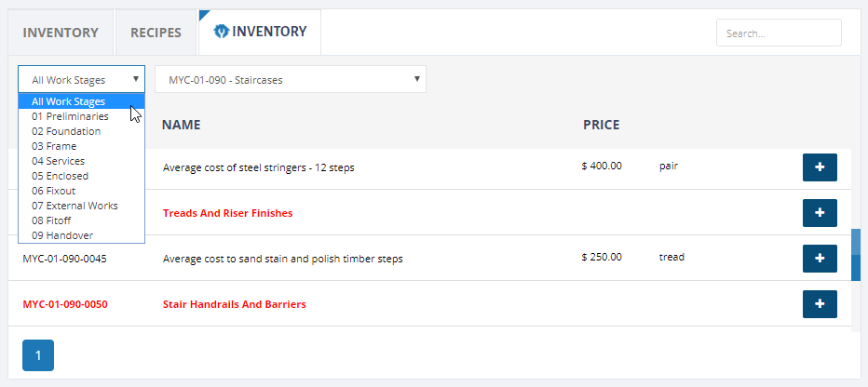Pick 05 Enclosed in the dropdown
The width and height of the screenshot is (868, 387).
81,177
